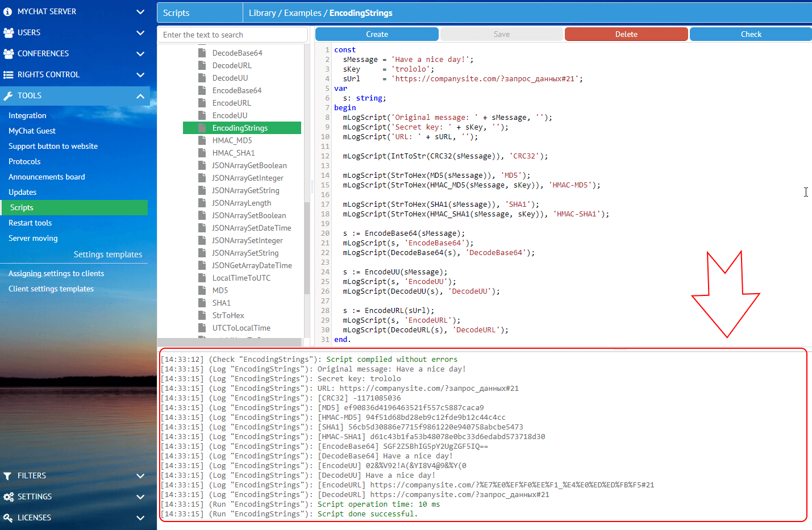The width and height of the screenshot is (812, 530).
Task: Collapse the Tools section chevron
Action: coord(140,96)
